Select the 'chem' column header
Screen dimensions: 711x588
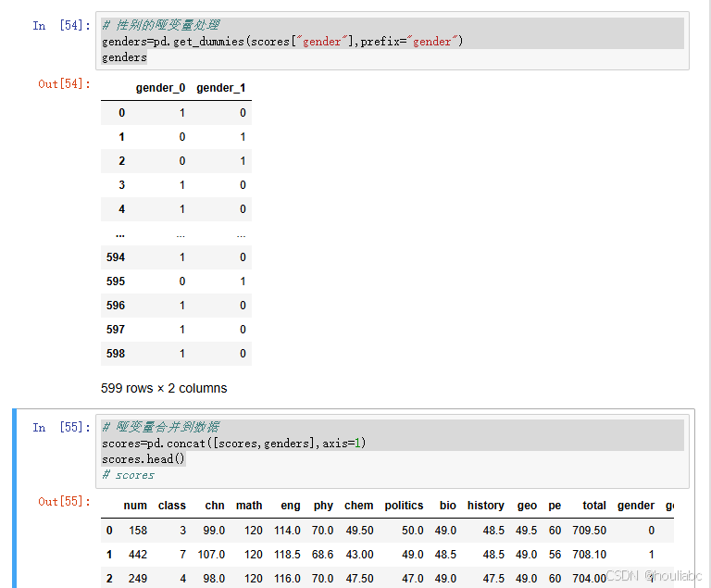pos(358,505)
